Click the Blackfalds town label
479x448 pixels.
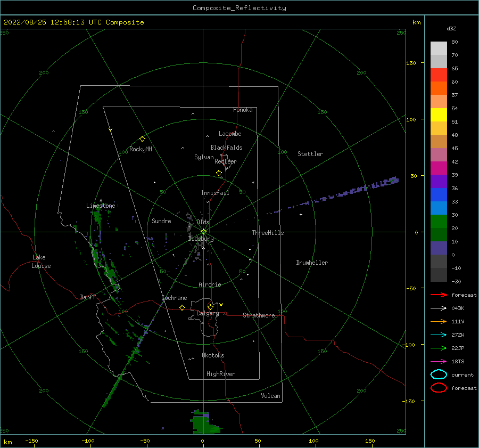point(226,148)
